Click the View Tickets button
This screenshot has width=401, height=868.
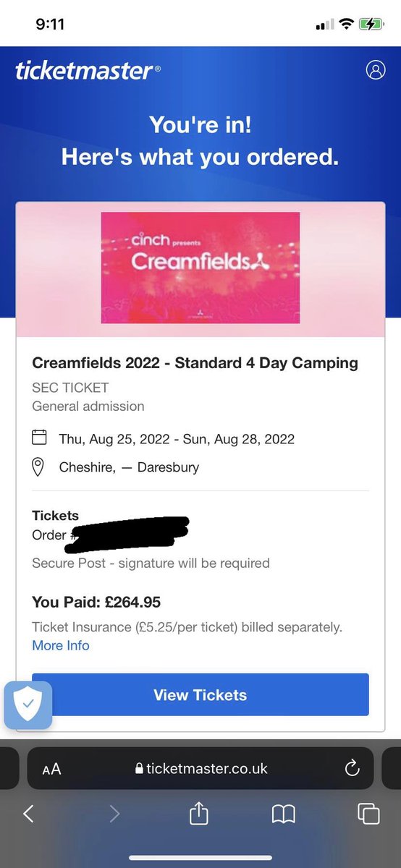coord(200,695)
